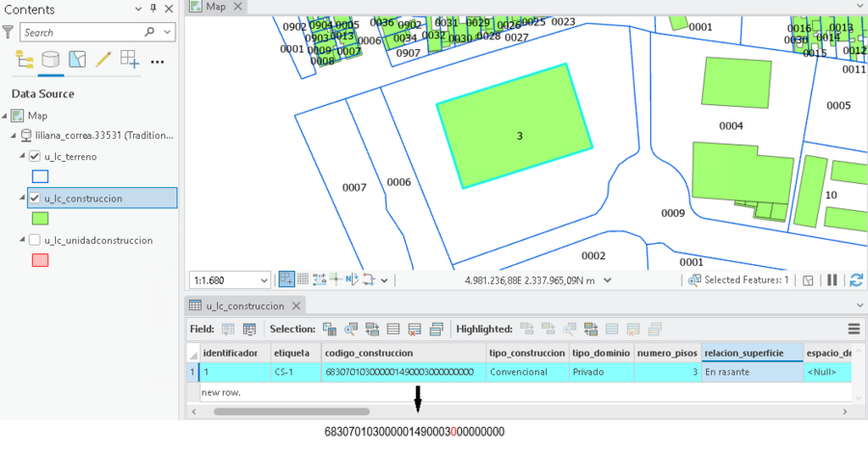
Task: Click the north correction icon under map
Action: (x=352, y=279)
